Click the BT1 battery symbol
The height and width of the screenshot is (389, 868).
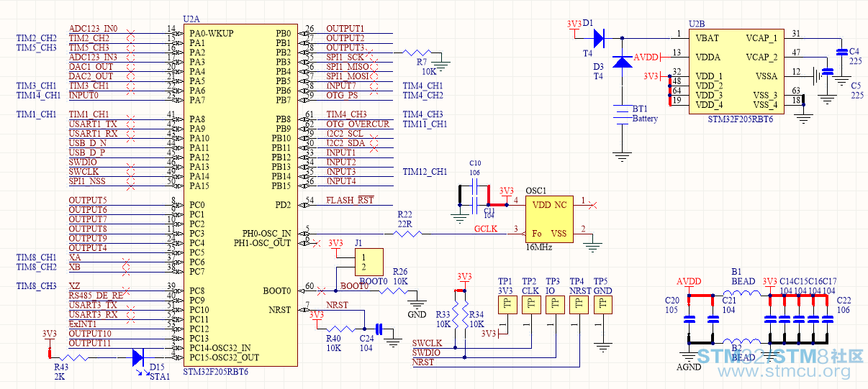(x=621, y=115)
